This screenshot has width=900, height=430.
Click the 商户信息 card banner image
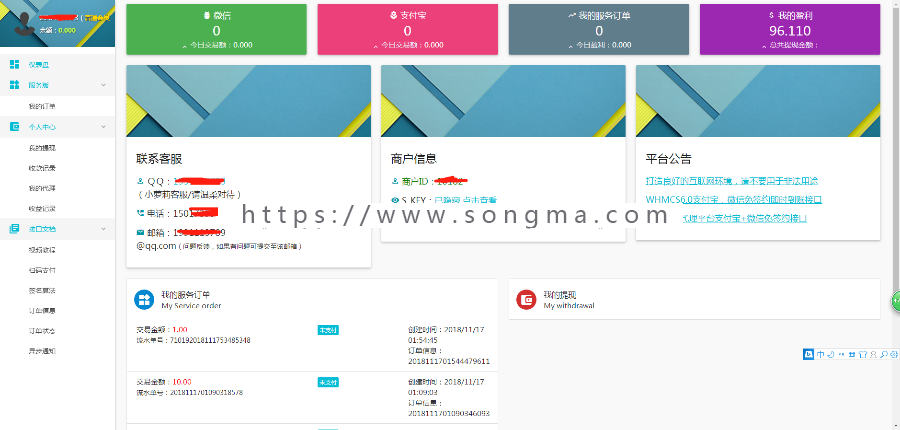pos(503,100)
